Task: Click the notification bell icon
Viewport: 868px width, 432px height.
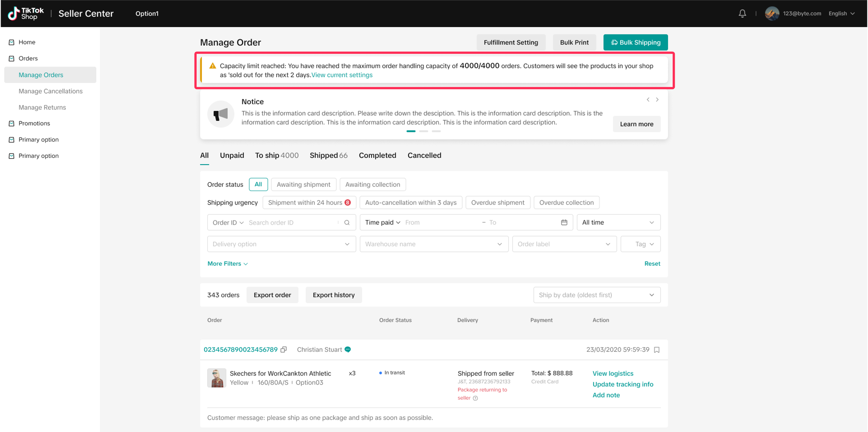Action: point(742,14)
